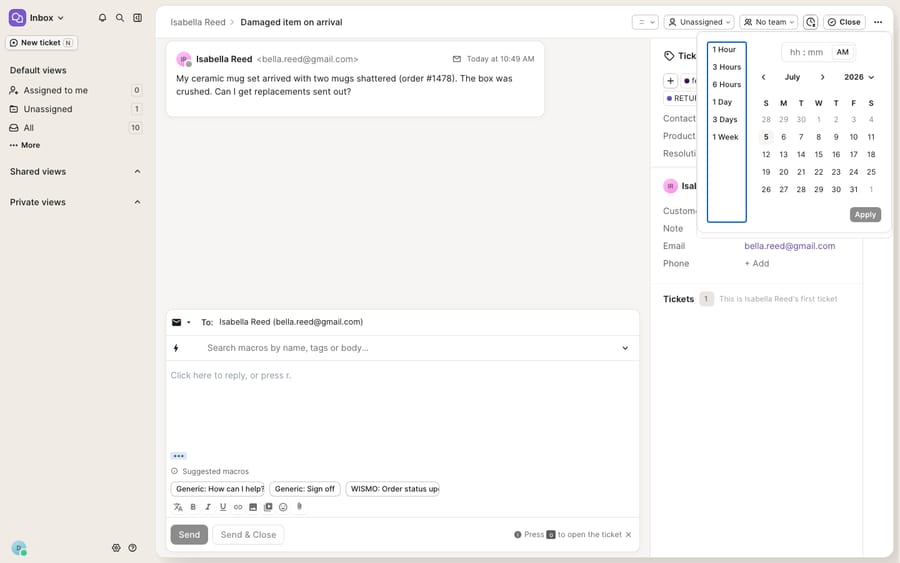900x563 pixels.
Task: Select July 15 in calendar
Action: [818, 154]
